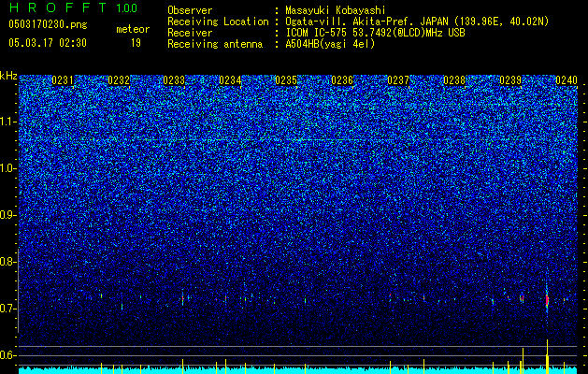Click the 0.8 frequency axis label
This screenshot has height=374, width=588.
(8, 262)
